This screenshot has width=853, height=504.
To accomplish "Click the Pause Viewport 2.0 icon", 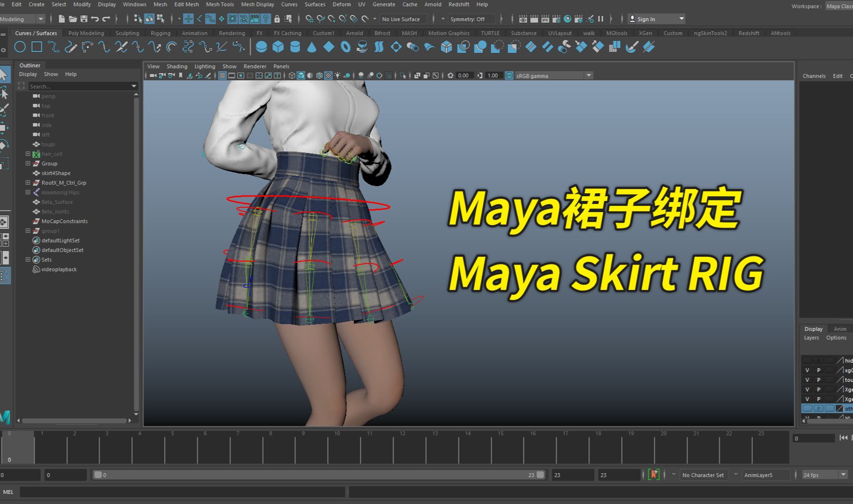I will [600, 19].
